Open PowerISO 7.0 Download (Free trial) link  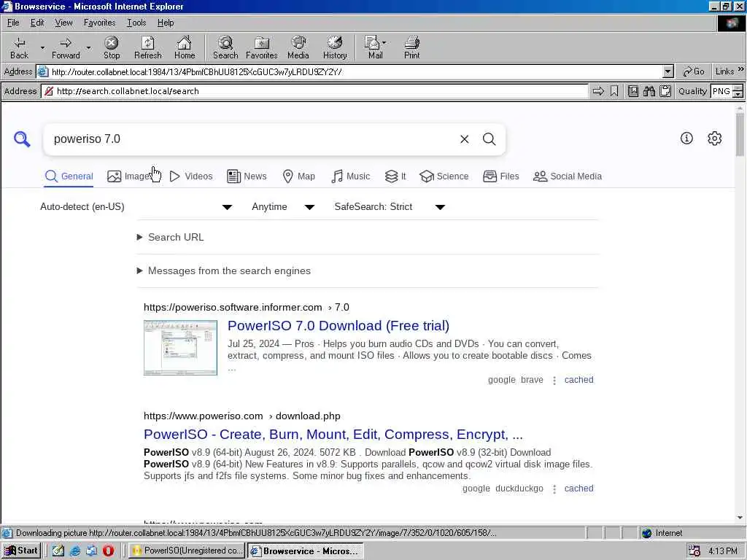pyautogui.click(x=338, y=326)
